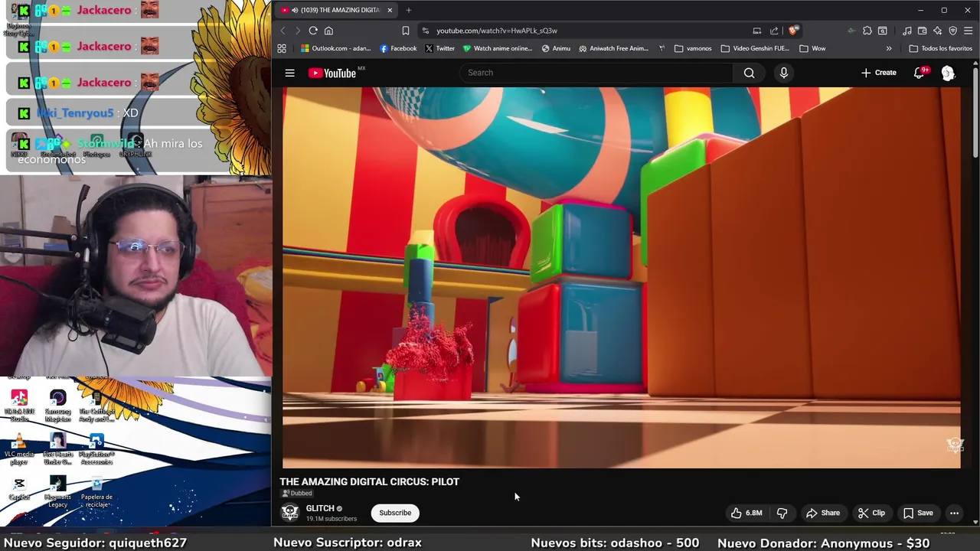980x551 pixels.
Task: Open TikTok LIVE Studio desktop shortcut
Action: tap(19, 406)
